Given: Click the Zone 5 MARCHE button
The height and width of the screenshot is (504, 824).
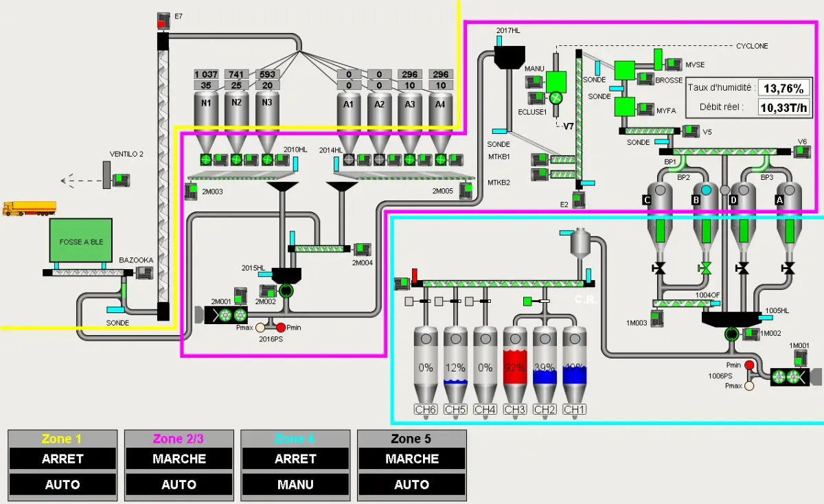Looking at the screenshot, I should coord(412,459).
